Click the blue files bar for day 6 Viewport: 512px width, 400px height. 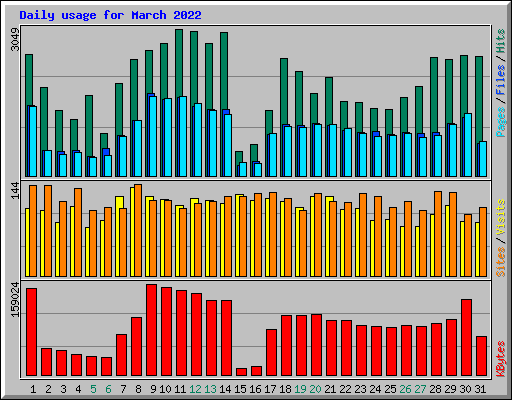tap(106, 152)
